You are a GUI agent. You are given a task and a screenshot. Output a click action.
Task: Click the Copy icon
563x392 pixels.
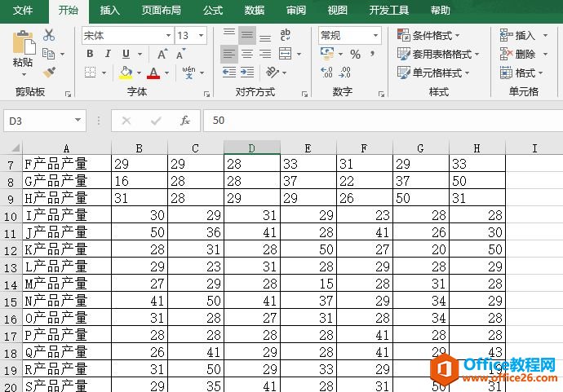[48, 54]
